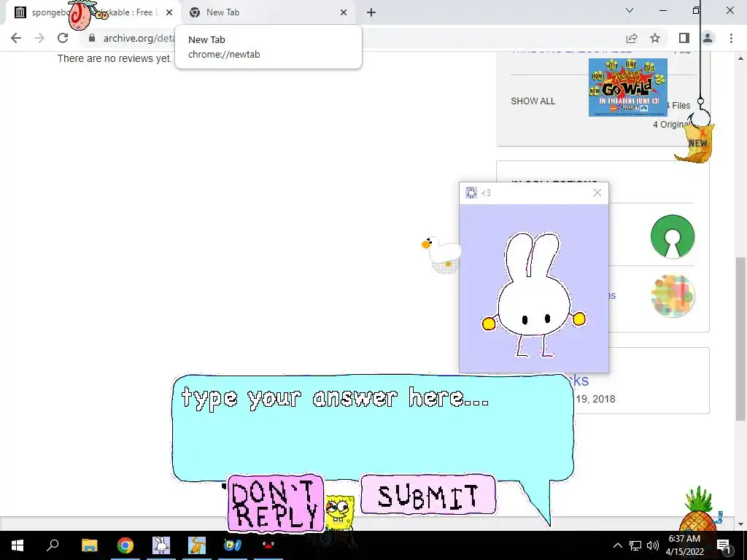Click the white goose on the page

tap(441, 253)
